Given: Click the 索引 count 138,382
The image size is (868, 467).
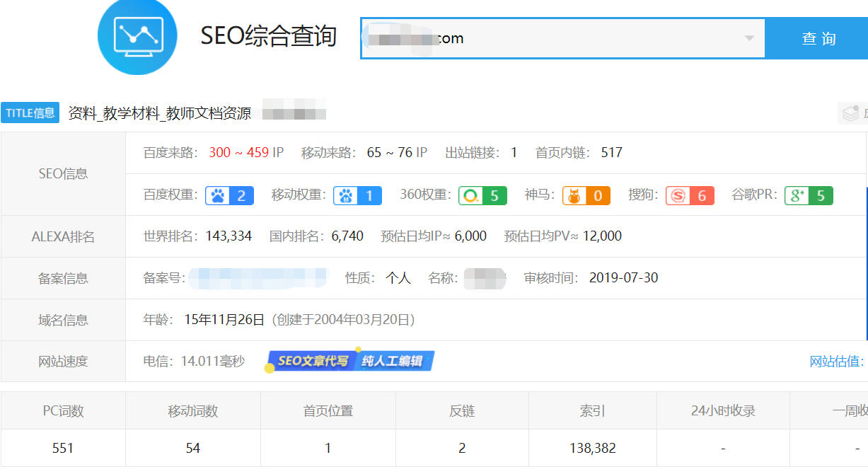Looking at the screenshot, I should click(592, 448).
